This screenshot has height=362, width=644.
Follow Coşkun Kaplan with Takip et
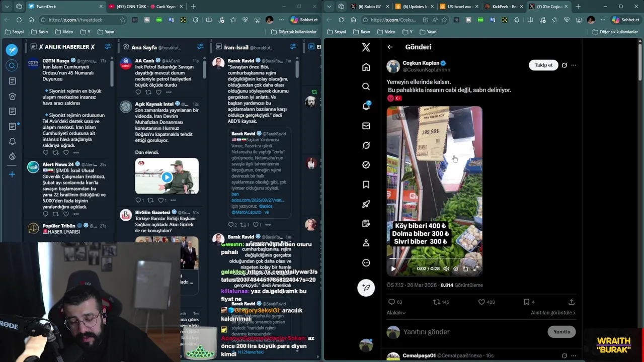pyautogui.click(x=543, y=65)
